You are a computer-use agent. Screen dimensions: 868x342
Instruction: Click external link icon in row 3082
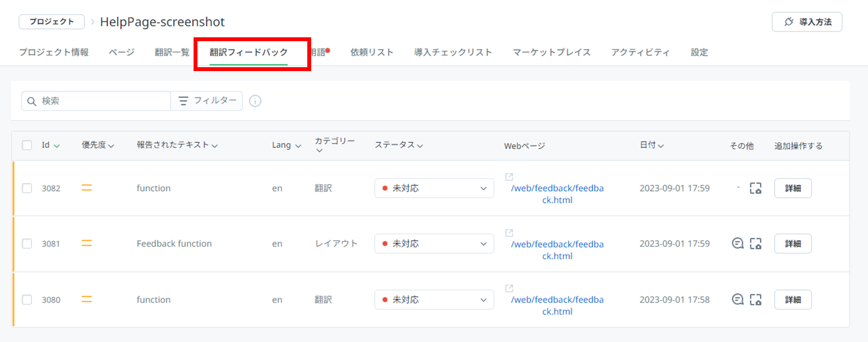point(509,177)
